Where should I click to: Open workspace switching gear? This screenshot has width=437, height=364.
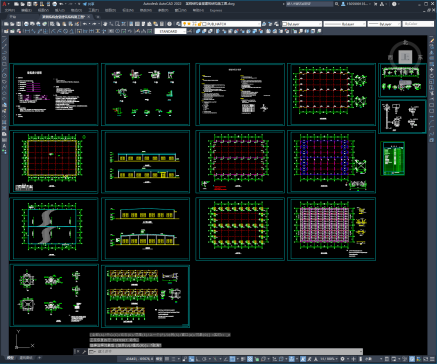coord(342,359)
